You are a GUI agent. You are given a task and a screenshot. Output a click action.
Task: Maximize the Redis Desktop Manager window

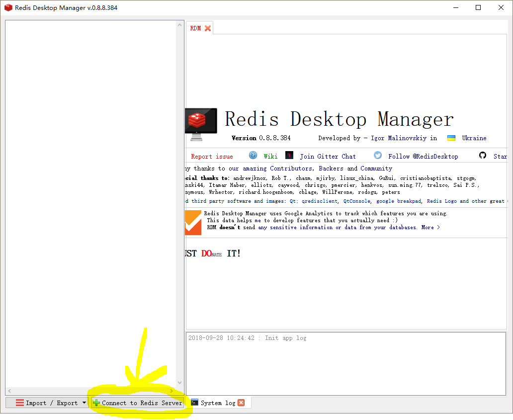(x=478, y=7)
